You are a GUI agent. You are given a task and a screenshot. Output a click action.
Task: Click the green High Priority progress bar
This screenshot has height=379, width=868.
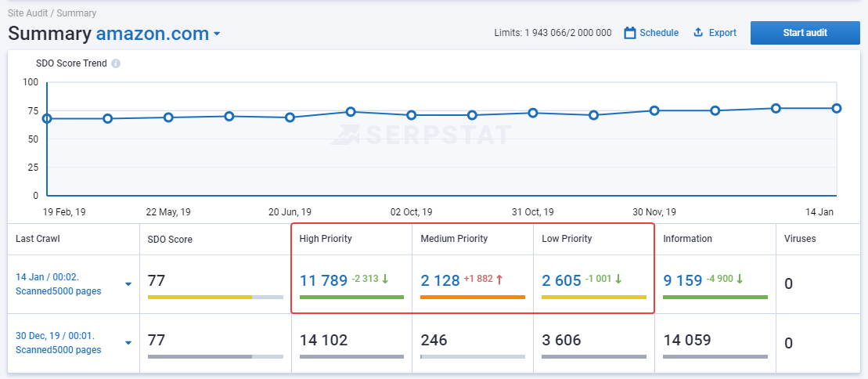click(351, 298)
